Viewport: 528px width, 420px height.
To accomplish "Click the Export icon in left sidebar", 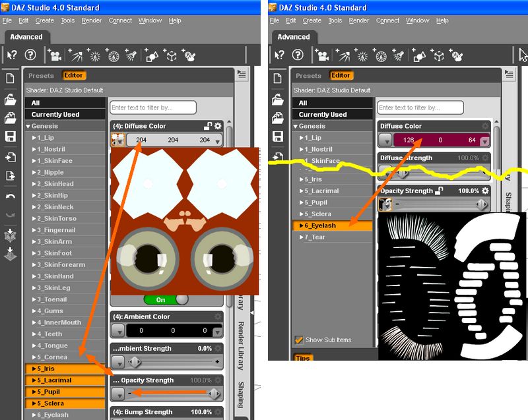I will (x=10, y=175).
